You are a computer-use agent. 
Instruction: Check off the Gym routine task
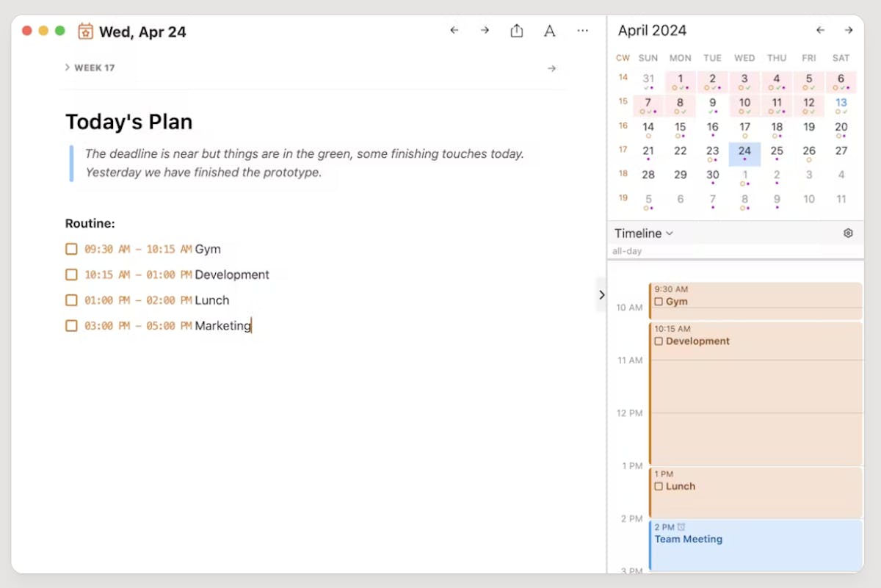(x=71, y=249)
